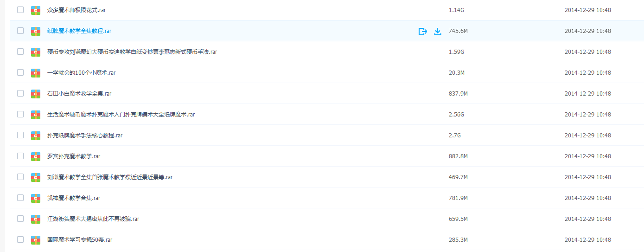Image resolution: width=644 pixels, height=252 pixels.
Task: Select checkbox for 纸牌魔术教学全集教程.rar
Action: [x=20, y=31]
